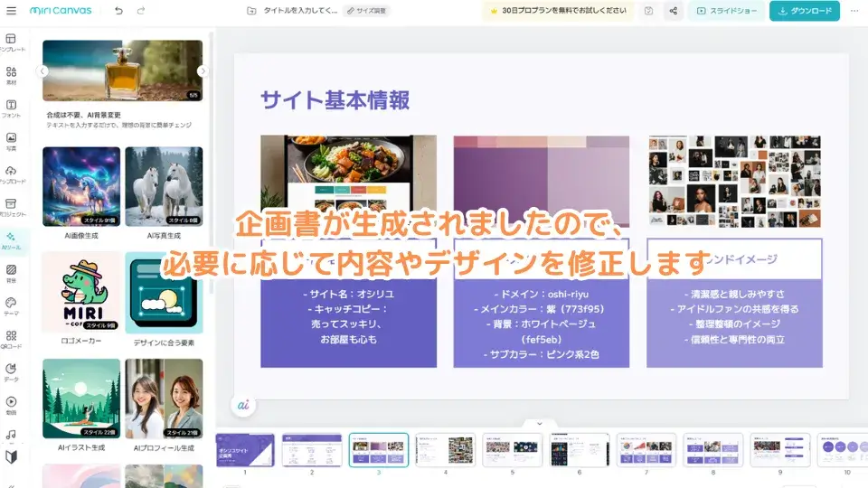868x488 pixels.
Task: Redo the last action
Action: [141, 11]
